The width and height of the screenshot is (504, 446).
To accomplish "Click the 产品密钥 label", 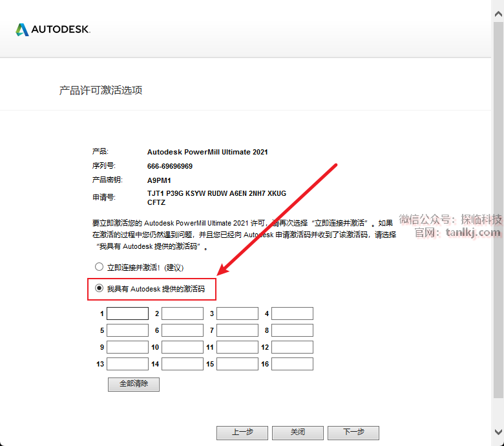I will click(107, 180).
